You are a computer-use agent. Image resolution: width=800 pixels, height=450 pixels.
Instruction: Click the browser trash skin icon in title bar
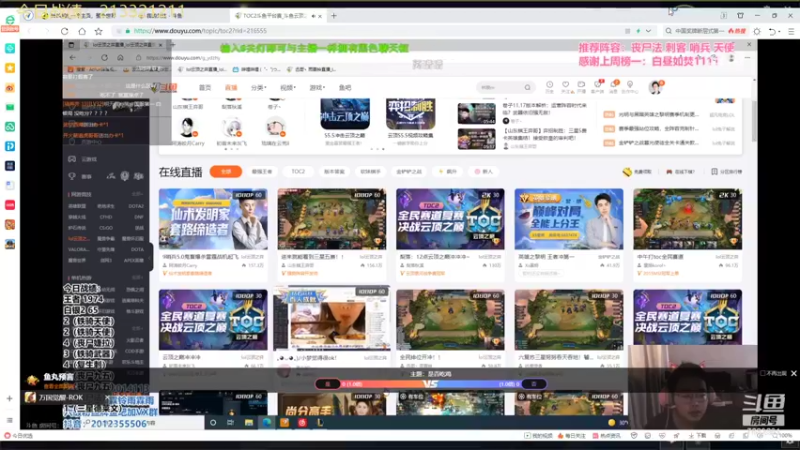(x=740, y=16)
